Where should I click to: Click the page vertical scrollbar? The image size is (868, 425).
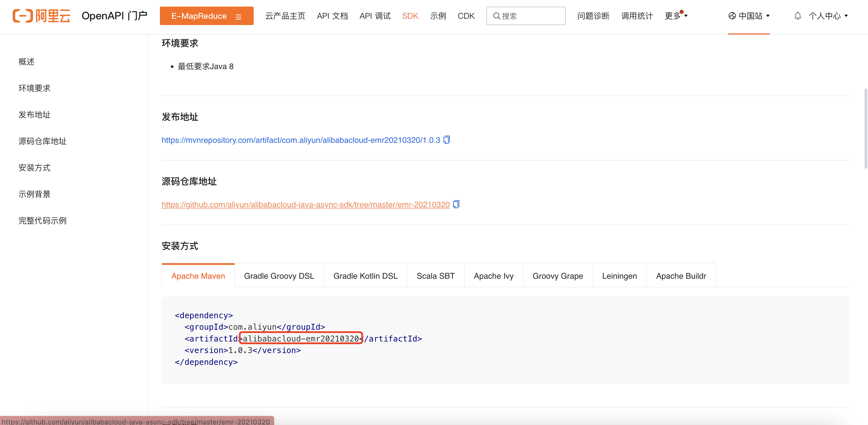pos(865,128)
